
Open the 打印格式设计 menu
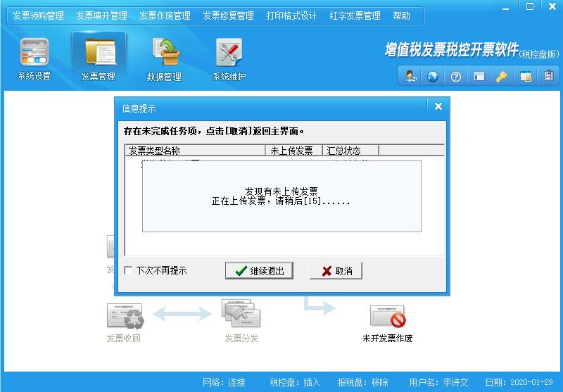click(x=291, y=15)
